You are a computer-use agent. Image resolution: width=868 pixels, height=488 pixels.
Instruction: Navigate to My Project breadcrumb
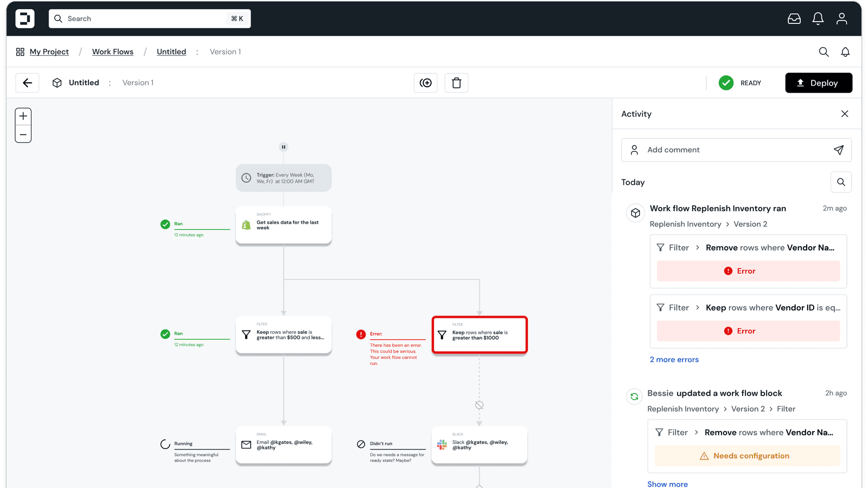49,52
